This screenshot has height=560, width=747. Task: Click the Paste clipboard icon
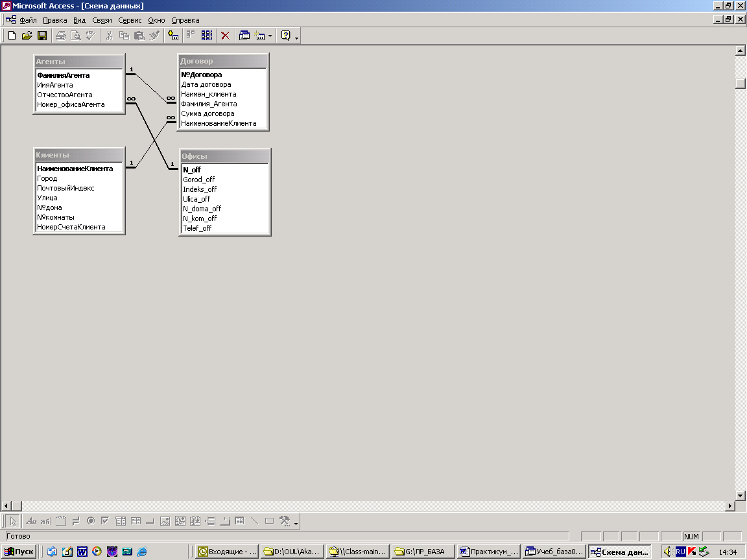tap(139, 36)
